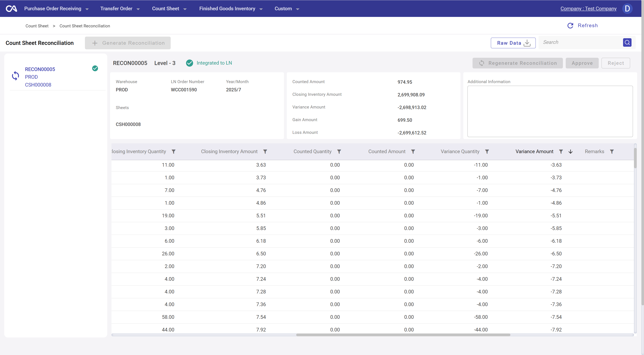Screen dimensions: 644x355
Task: Click the WCC001590 LN order number
Action: point(184,90)
